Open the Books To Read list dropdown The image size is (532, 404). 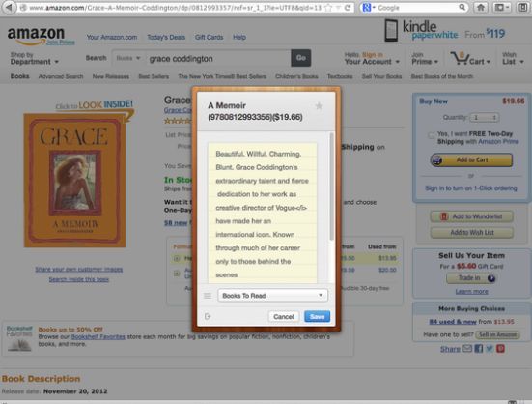click(273, 296)
